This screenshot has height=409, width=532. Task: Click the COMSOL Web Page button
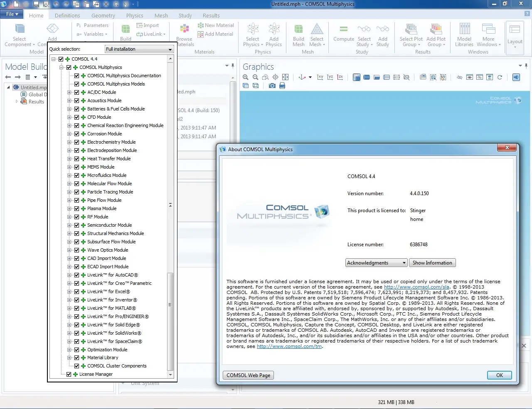point(249,375)
